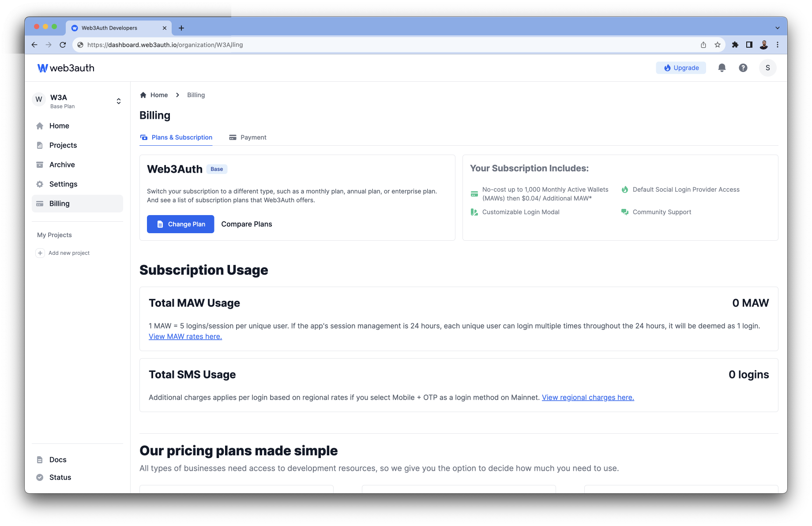Toggle the browser side panel icon

(x=749, y=45)
